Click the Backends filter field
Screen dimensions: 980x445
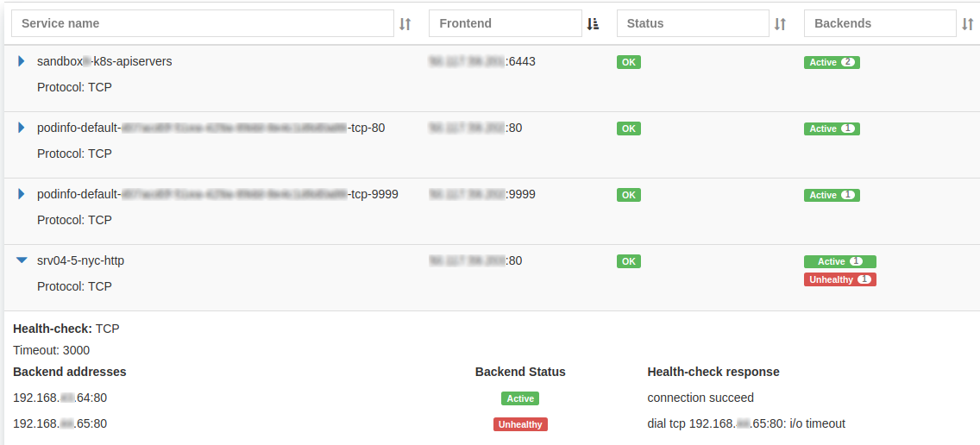(x=879, y=23)
